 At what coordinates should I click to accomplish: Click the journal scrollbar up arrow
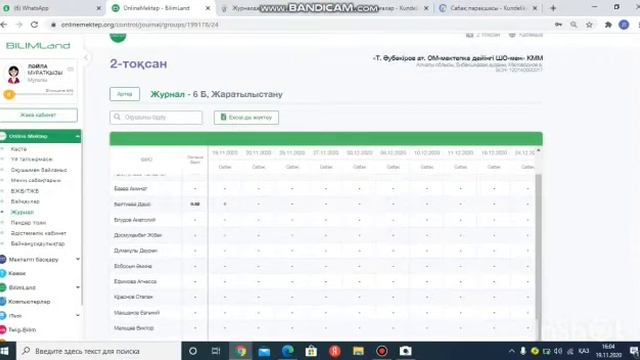(x=538, y=151)
